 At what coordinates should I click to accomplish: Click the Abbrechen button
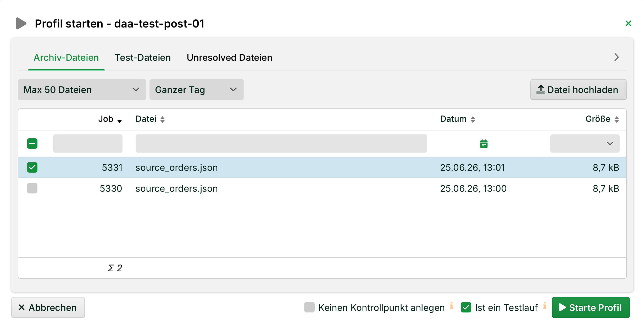[48, 307]
